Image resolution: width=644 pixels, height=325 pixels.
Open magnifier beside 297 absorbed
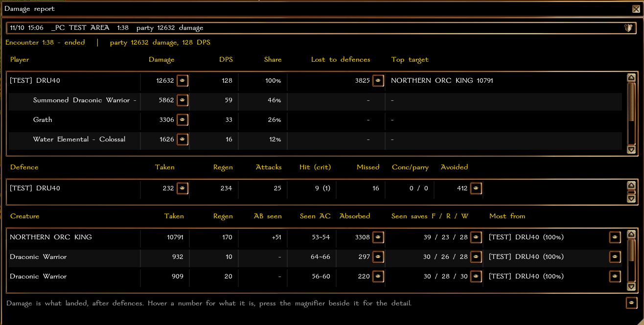click(x=378, y=256)
